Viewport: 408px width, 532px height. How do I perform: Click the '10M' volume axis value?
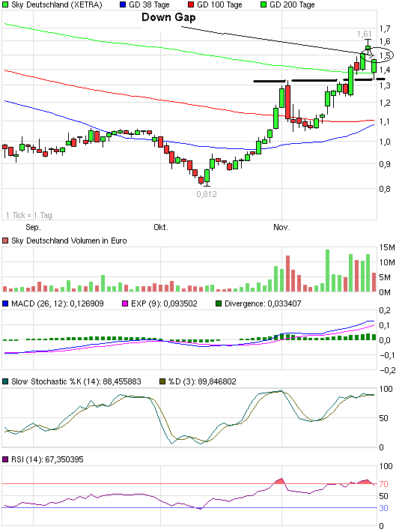tap(387, 262)
